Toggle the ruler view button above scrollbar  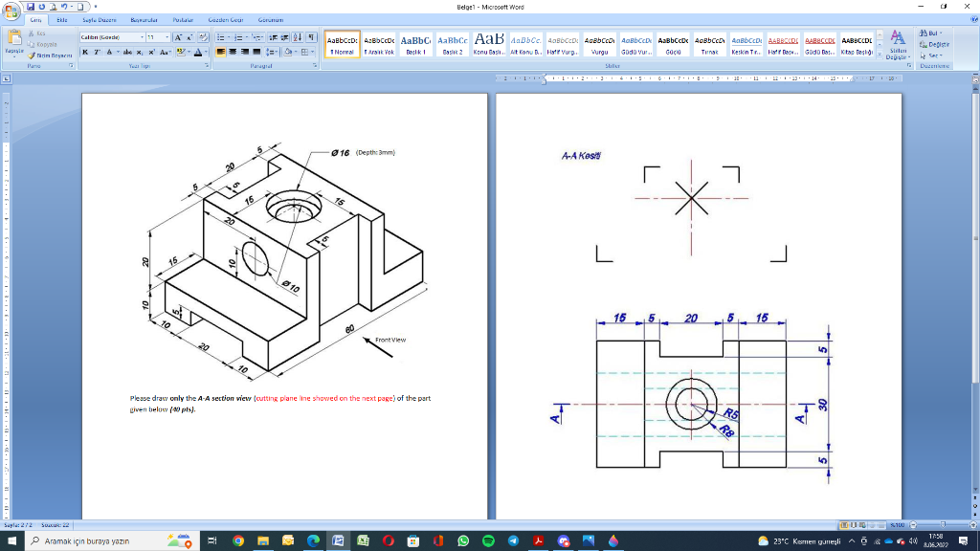click(975, 79)
